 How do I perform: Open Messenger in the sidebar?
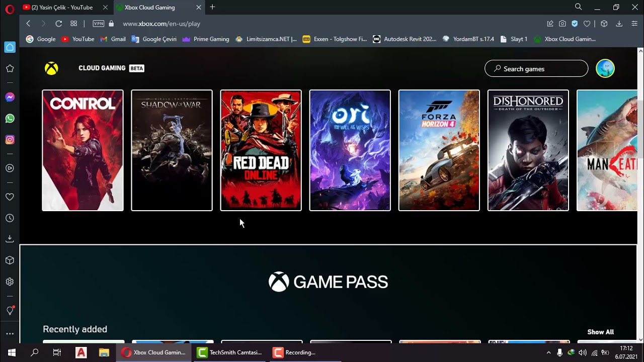[x=10, y=97]
